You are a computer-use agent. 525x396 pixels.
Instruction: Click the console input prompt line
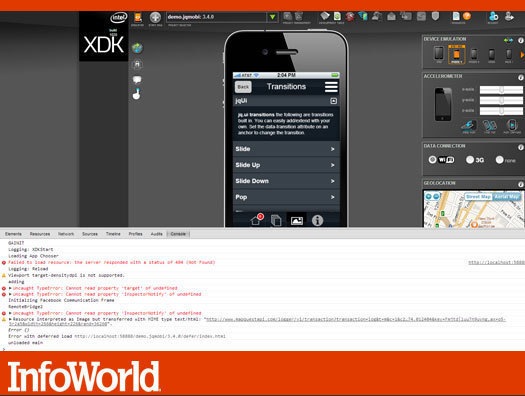pyautogui.click(x=262, y=349)
